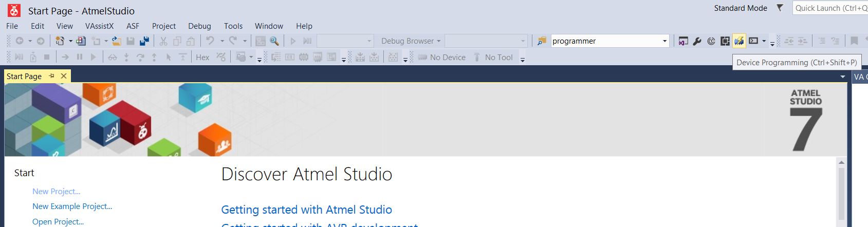Image resolution: width=868 pixels, height=227 pixels.
Task: Open the programmer search combo dropdown
Action: click(x=664, y=41)
